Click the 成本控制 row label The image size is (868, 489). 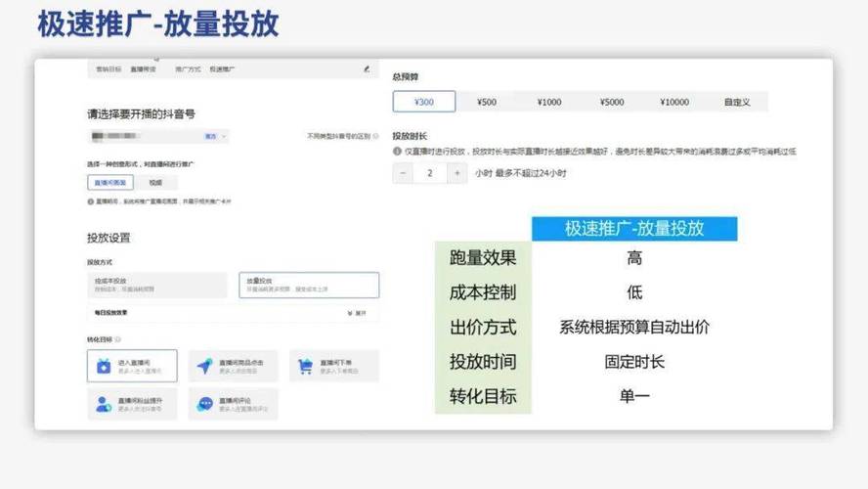(483, 292)
